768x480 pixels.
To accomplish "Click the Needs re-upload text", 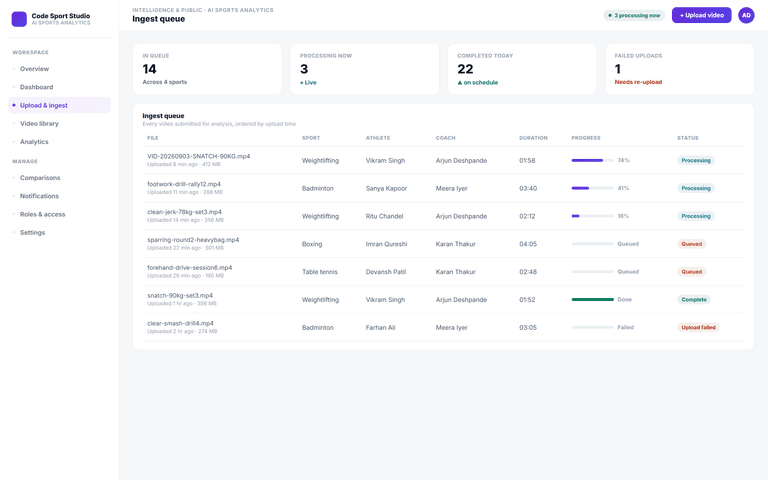I will [x=638, y=82].
